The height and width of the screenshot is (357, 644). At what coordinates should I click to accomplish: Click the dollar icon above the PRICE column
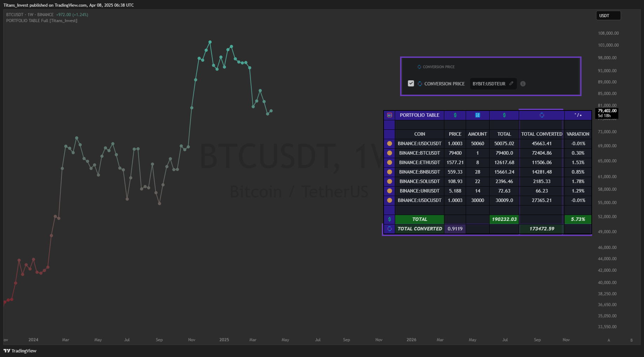click(455, 115)
